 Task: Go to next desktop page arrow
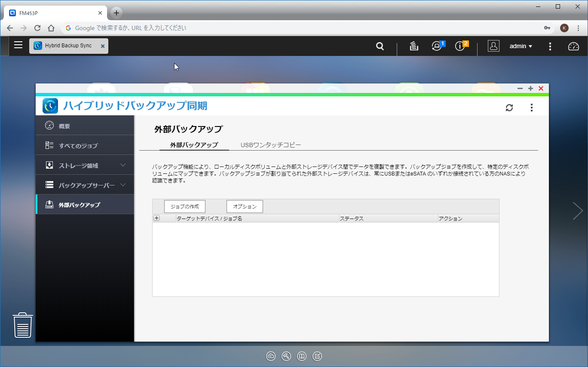pos(577,211)
